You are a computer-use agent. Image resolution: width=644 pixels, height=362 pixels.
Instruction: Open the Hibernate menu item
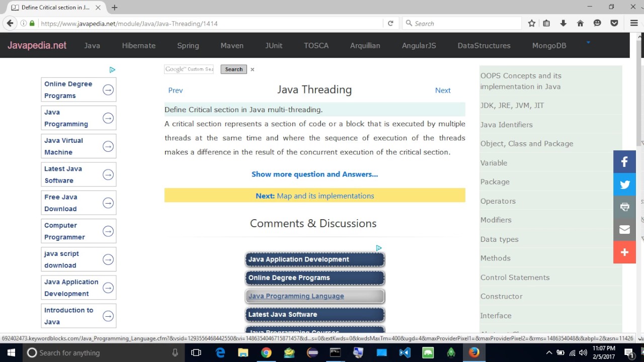tap(138, 45)
